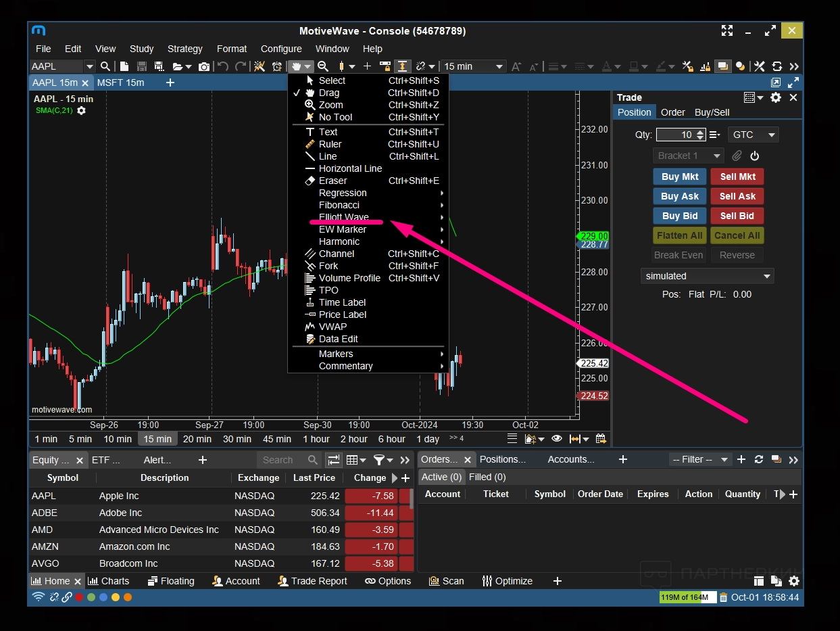Click the Wi-Fi connection status icon

[x=39, y=597]
